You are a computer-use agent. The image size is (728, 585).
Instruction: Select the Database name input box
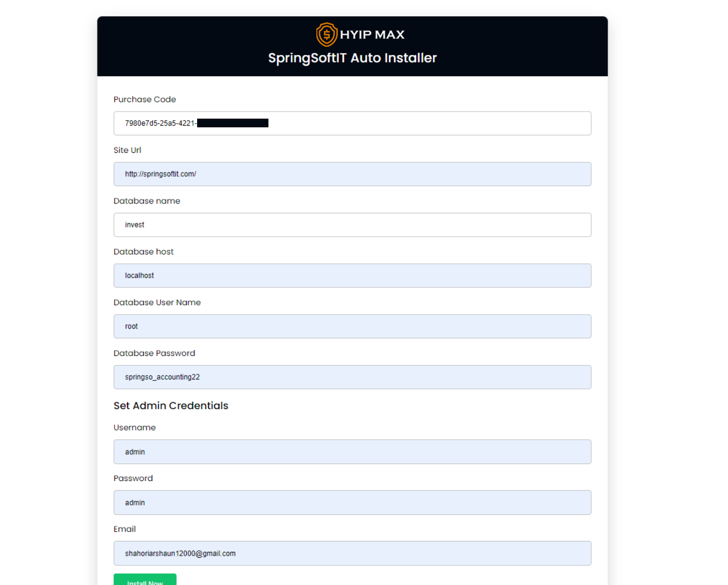coord(352,225)
